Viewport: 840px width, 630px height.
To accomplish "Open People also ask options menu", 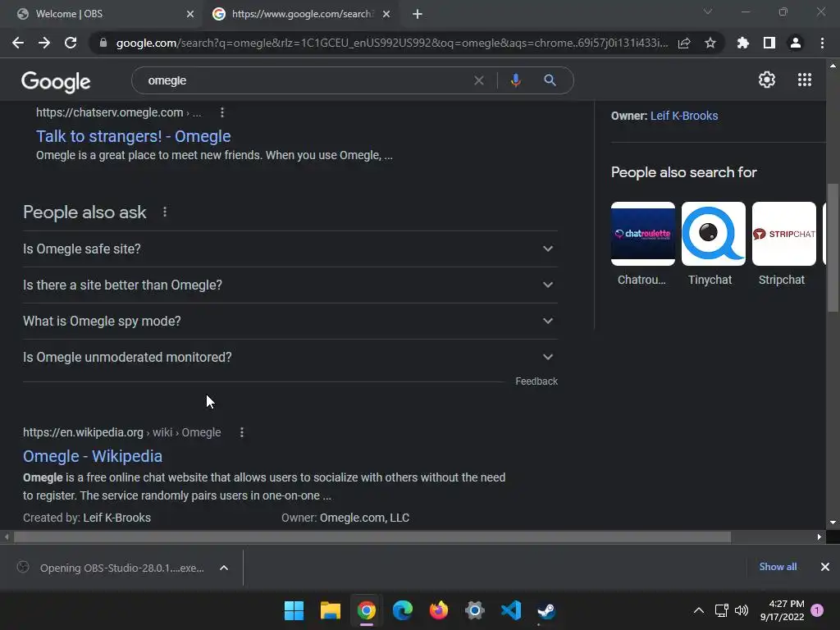I will click(165, 212).
